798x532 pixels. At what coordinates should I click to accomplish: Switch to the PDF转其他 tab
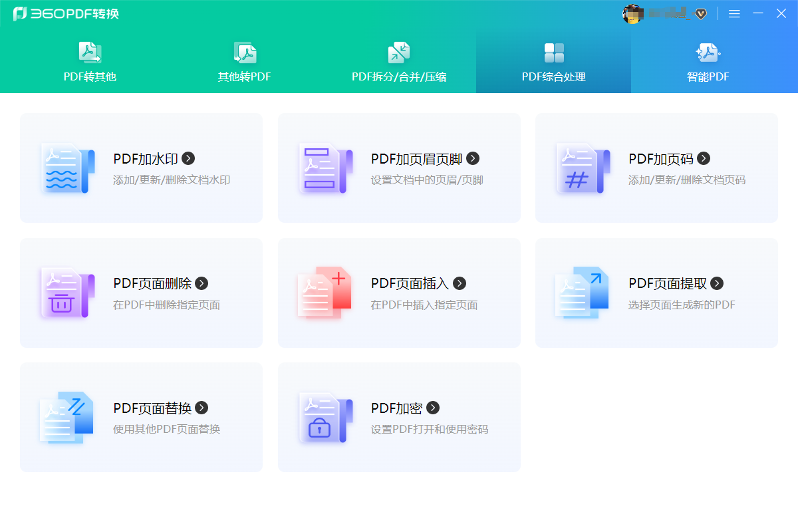pyautogui.click(x=90, y=63)
